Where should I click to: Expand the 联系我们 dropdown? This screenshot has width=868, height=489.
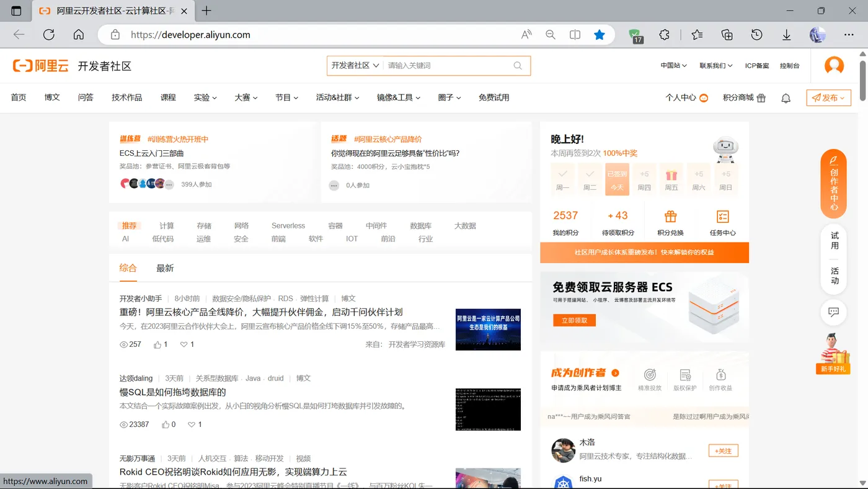(716, 66)
